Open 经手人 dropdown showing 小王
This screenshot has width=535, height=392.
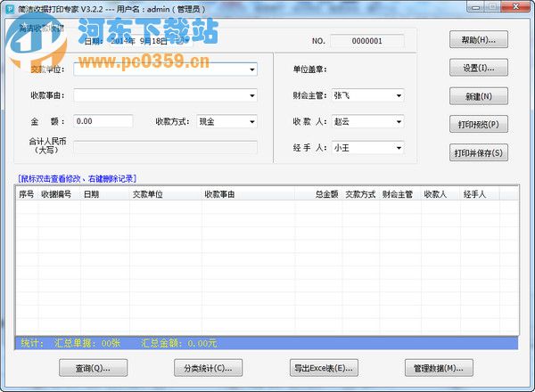399,148
